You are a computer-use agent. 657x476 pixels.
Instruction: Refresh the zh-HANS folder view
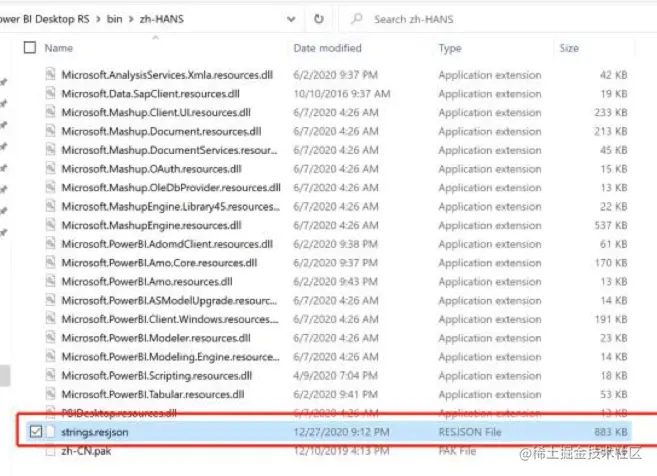click(x=319, y=19)
